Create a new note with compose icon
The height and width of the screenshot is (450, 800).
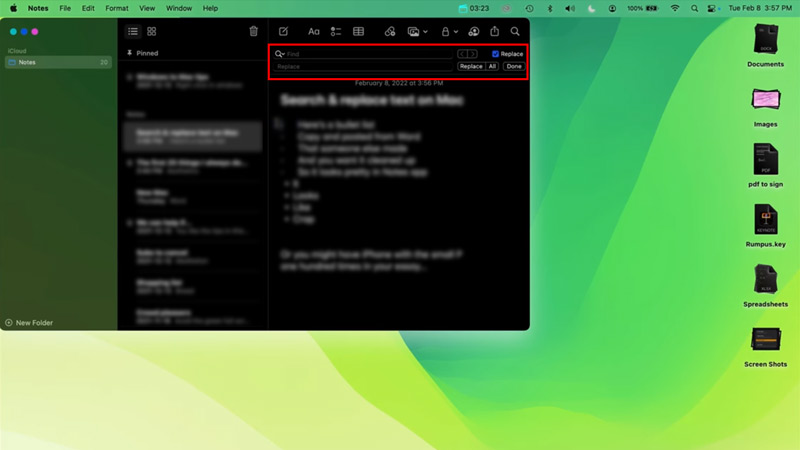(x=283, y=32)
